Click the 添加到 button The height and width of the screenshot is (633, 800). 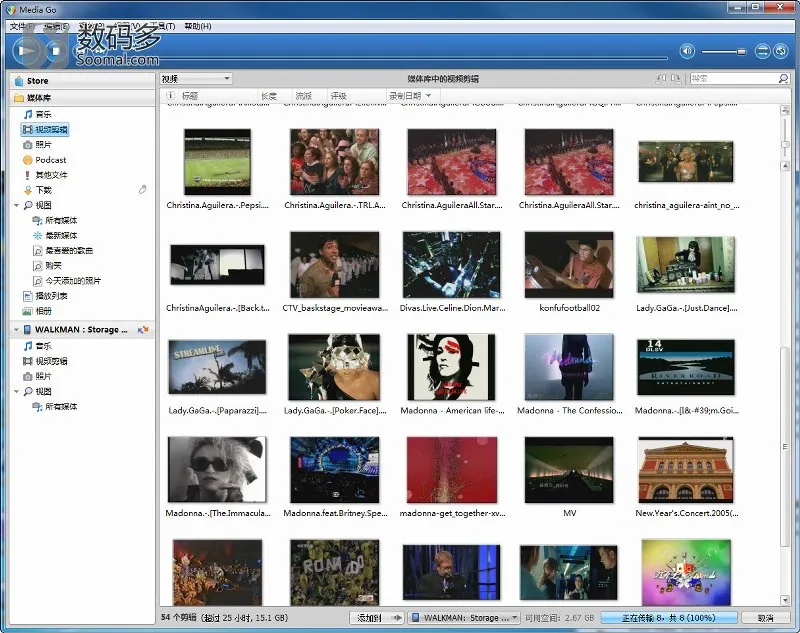[x=377, y=618]
